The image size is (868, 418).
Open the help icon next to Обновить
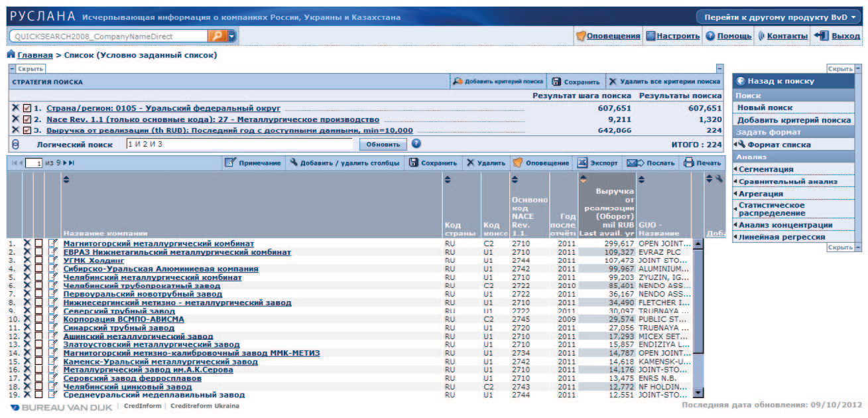coord(416,143)
